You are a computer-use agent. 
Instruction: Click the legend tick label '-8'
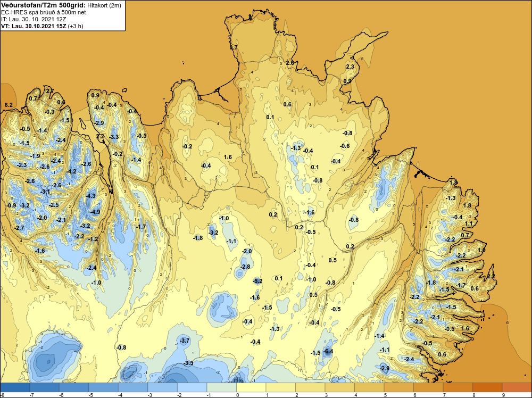(x=2, y=395)
